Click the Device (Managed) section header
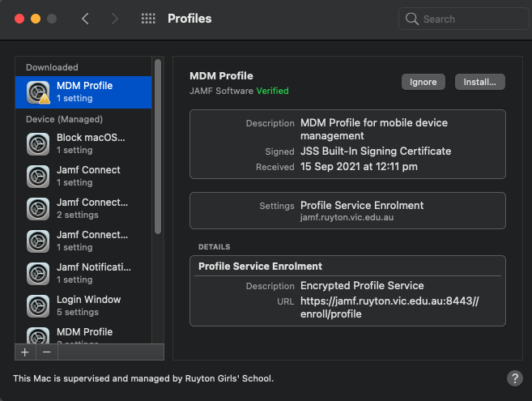The width and height of the screenshot is (532, 401). point(64,119)
